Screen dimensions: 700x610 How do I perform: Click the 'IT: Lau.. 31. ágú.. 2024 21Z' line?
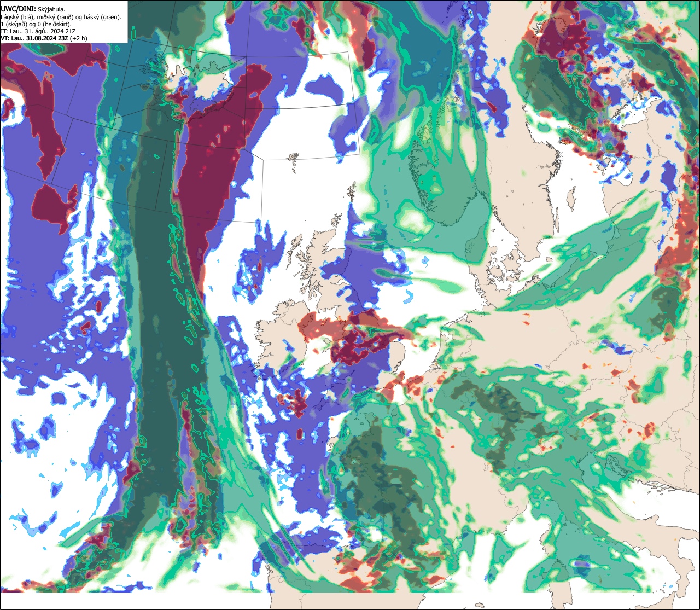[38, 31]
